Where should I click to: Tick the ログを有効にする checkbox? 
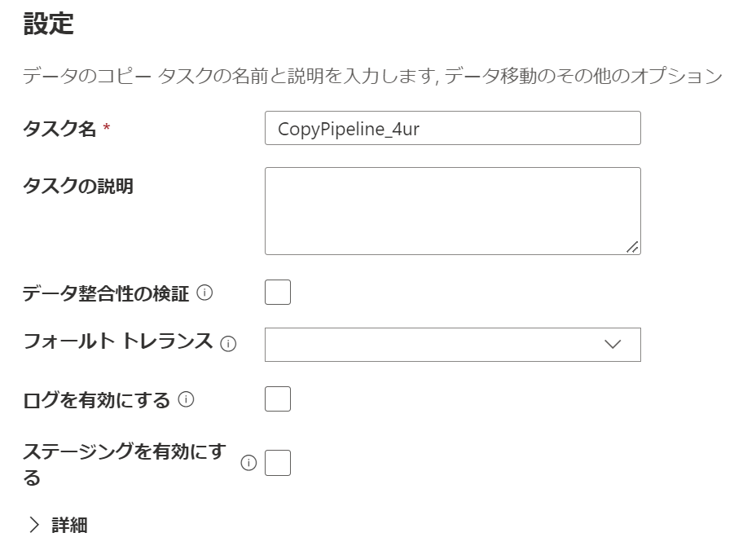pos(278,398)
